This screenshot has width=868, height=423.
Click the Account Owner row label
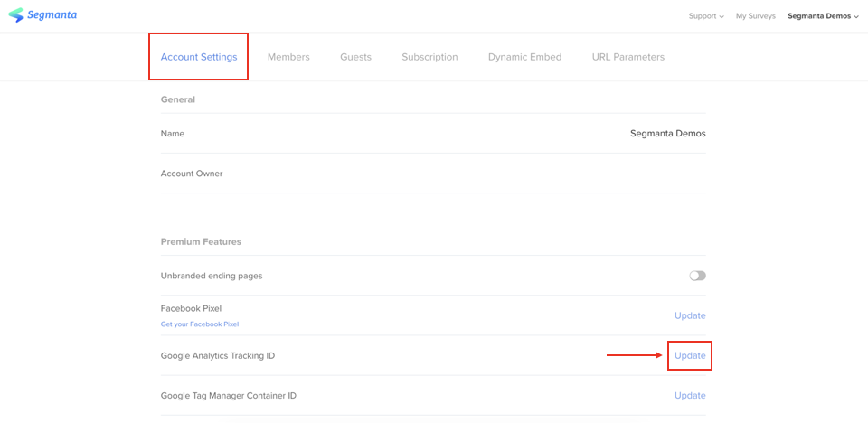pos(192,174)
